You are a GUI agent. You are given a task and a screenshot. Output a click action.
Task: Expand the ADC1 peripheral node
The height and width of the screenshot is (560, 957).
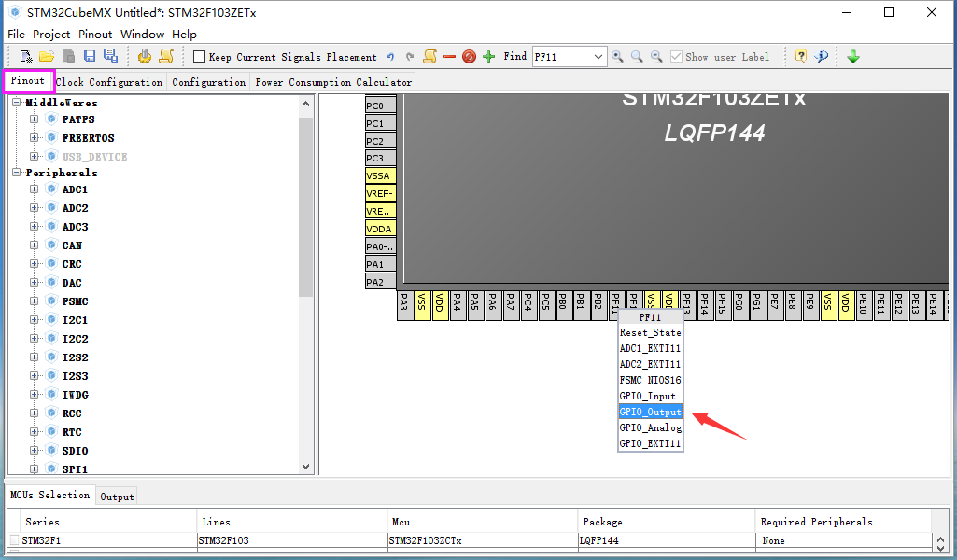[35, 189]
